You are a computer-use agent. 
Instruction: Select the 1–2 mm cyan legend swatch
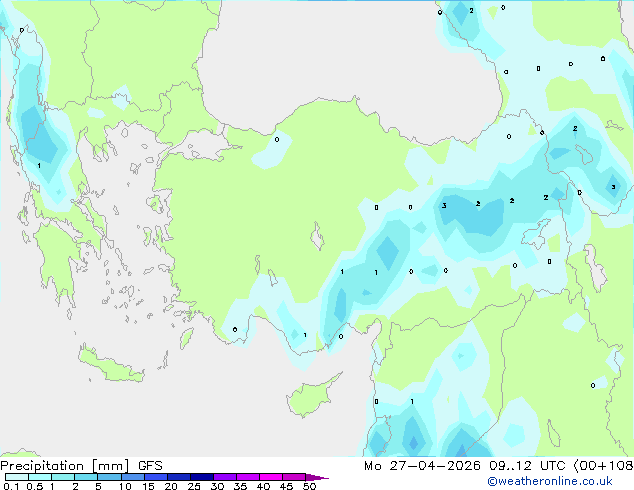pyautogui.click(x=63, y=477)
